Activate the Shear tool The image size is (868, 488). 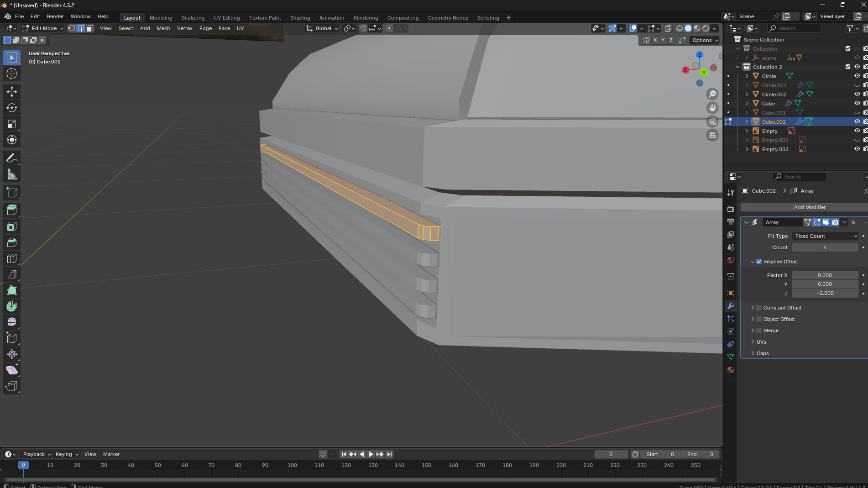click(x=12, y=370)
